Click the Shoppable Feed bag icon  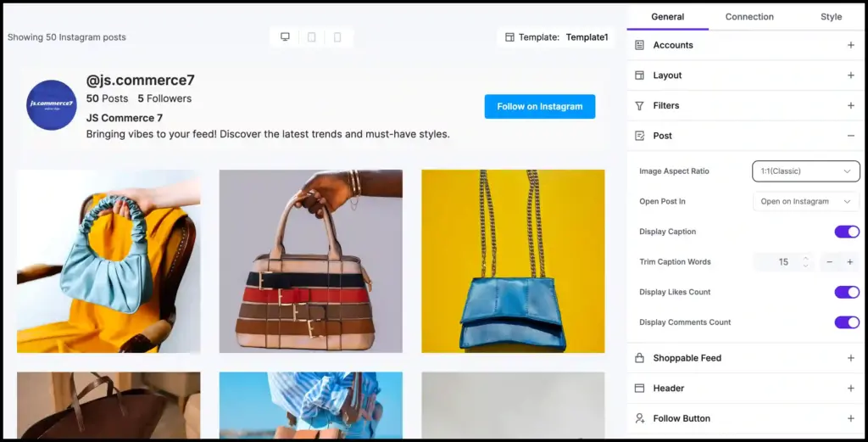640,358
